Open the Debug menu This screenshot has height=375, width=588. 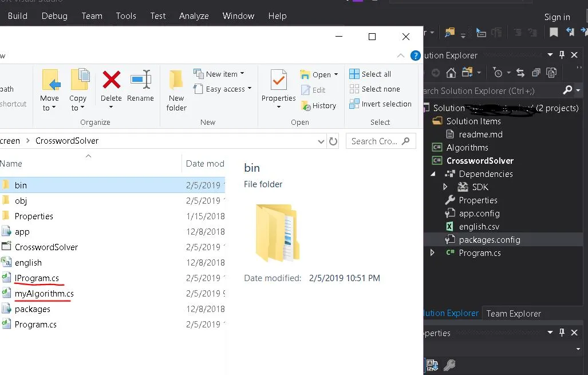pyautogui.click(x=54, y=16)
